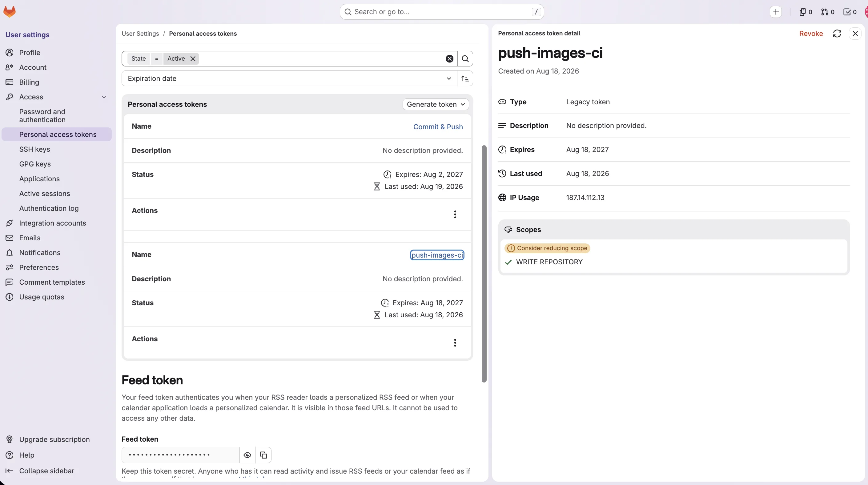
Task: Click the Active filter value
Action: coord(176,58)
